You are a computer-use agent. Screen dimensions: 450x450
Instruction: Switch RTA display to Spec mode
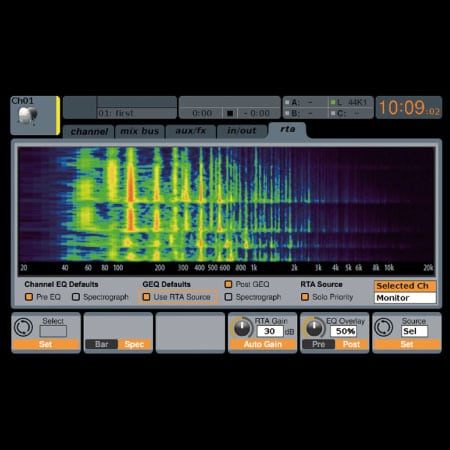click(134, 344)
